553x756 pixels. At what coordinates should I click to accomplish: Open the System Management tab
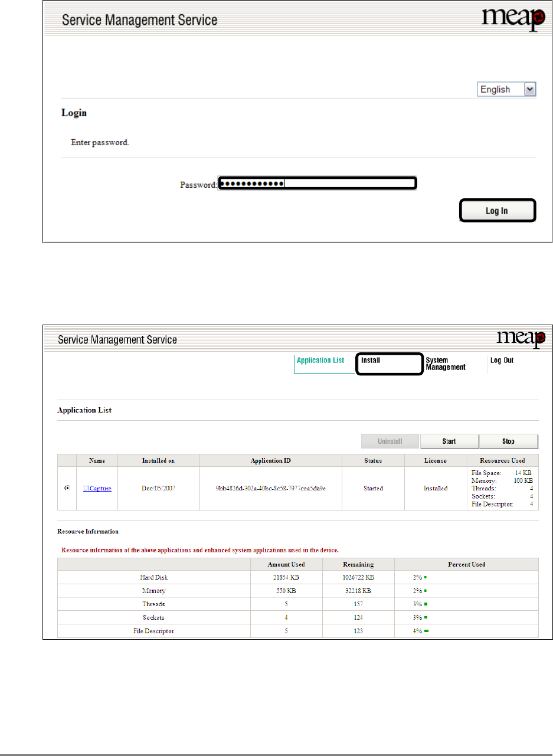[446, 364]
